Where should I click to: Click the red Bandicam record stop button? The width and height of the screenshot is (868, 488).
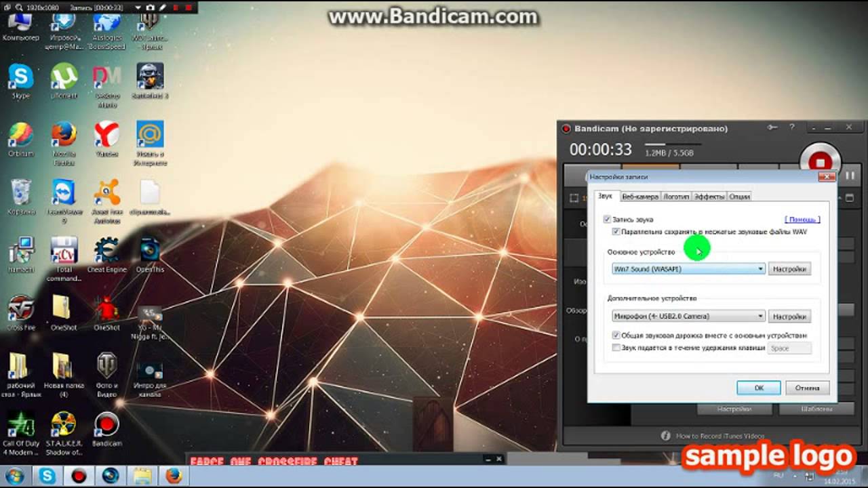click(x=819, y=161)
